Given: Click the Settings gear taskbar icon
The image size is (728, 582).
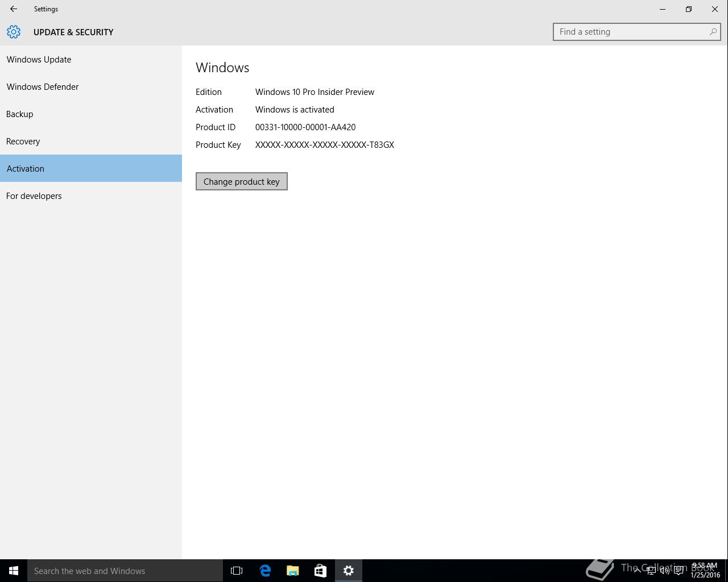Looking at the screenshot, I should [x=349, y=571].
